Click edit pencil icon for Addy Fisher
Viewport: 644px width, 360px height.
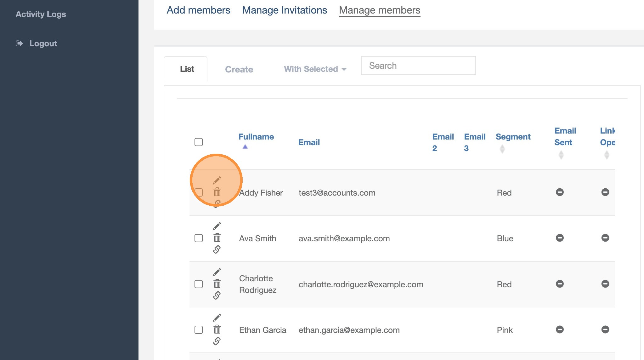(x=217, y=180)
